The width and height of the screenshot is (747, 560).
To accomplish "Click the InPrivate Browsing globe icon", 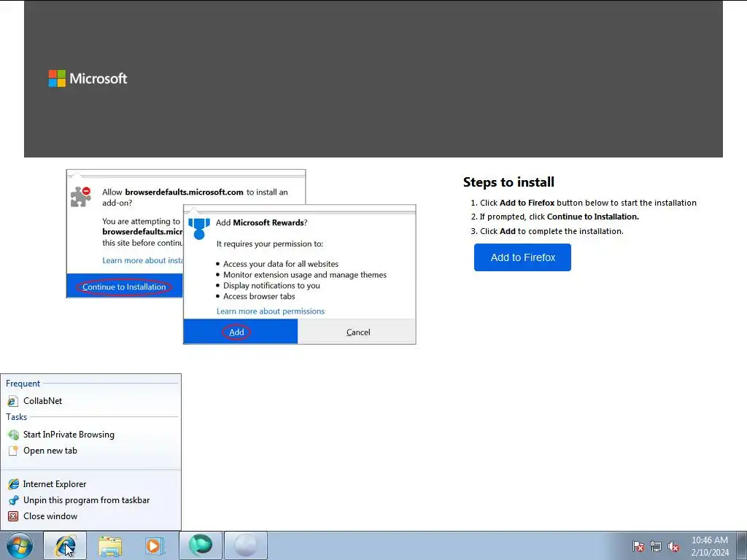I will point(13,435).
